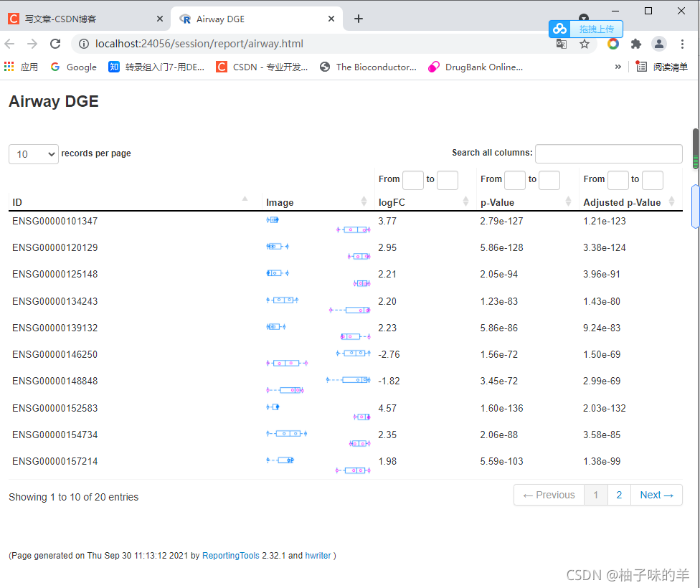Reload the Airway DGE page
This screenshot has width=700, height=588.
[55, 43]
